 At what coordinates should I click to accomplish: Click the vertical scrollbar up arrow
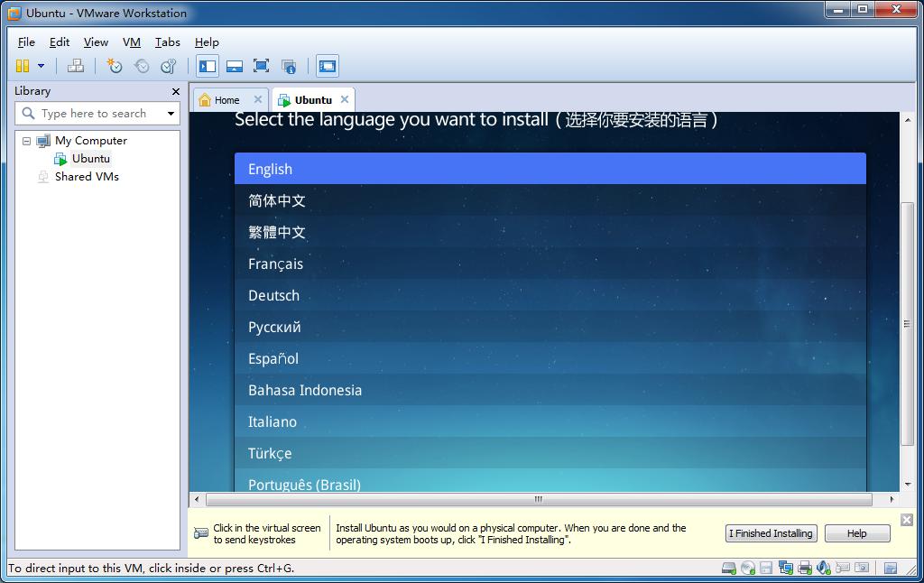click(x=908, y=120)
